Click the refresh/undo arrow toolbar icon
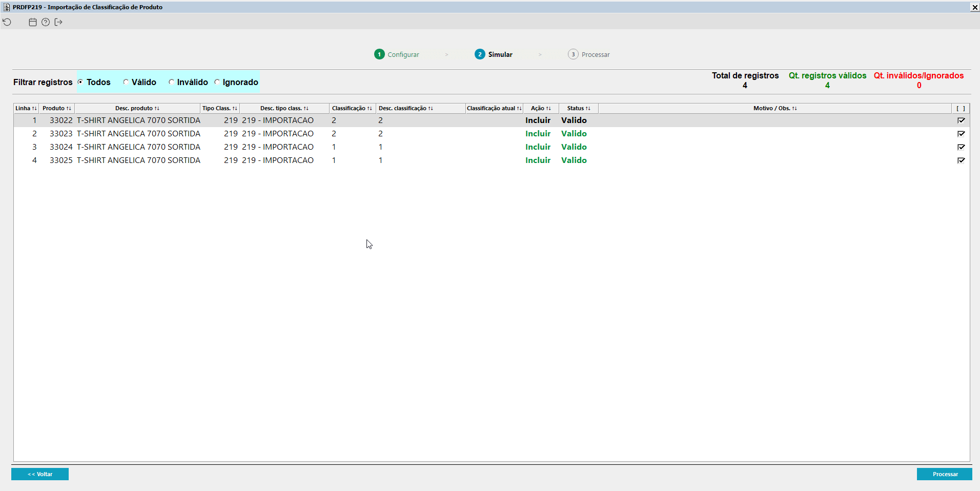The width and height of the screenshot is (980, 491). [7, 22]
